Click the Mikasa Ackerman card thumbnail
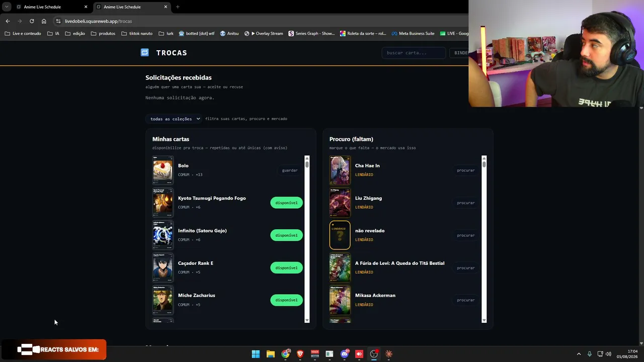 340,300
